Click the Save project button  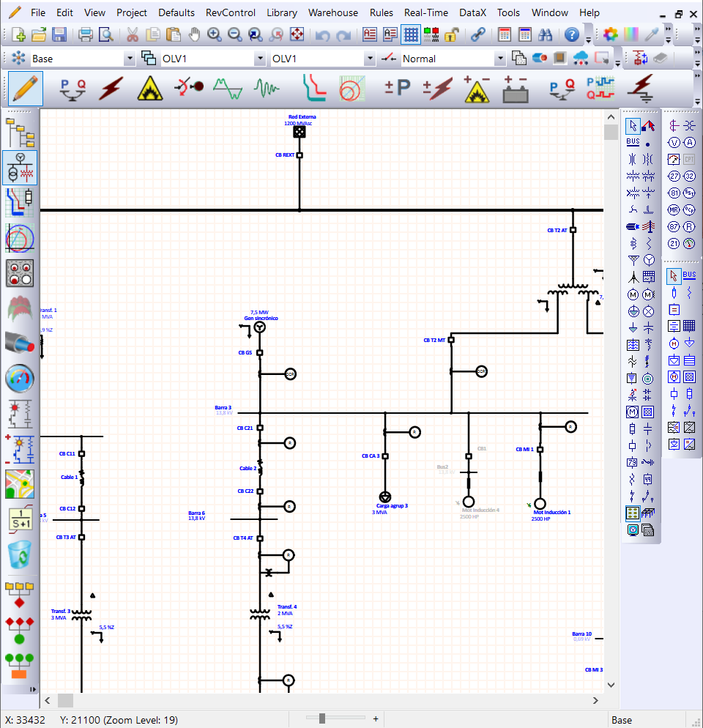pos(59,34)
